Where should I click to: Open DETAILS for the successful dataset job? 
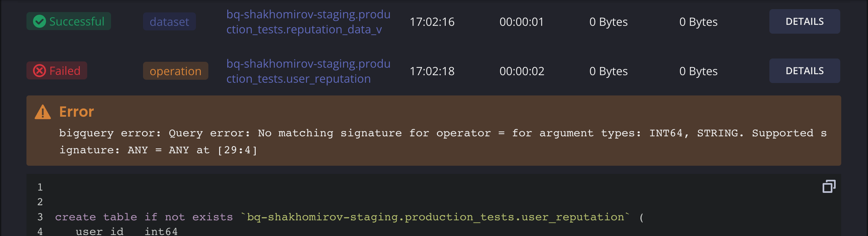pos(805,21)
